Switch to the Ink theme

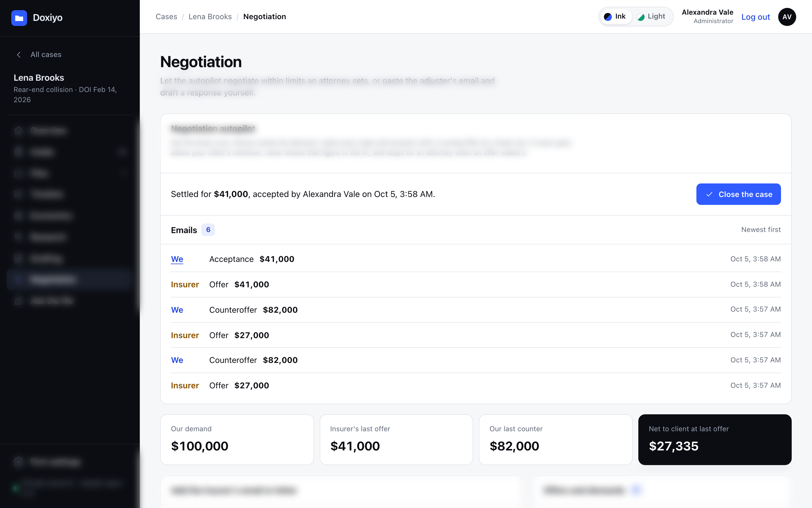point(615,16)
